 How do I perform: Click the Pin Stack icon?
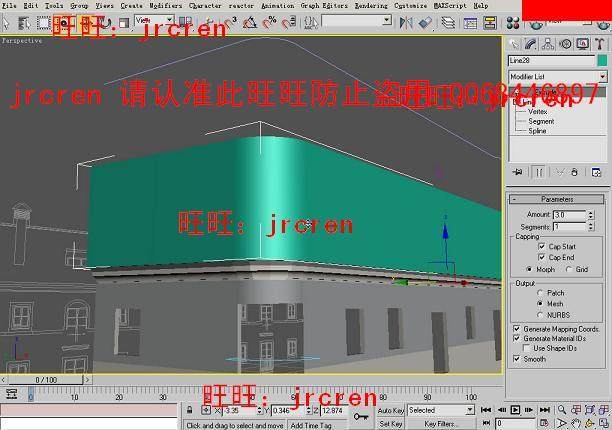point(518,172)
